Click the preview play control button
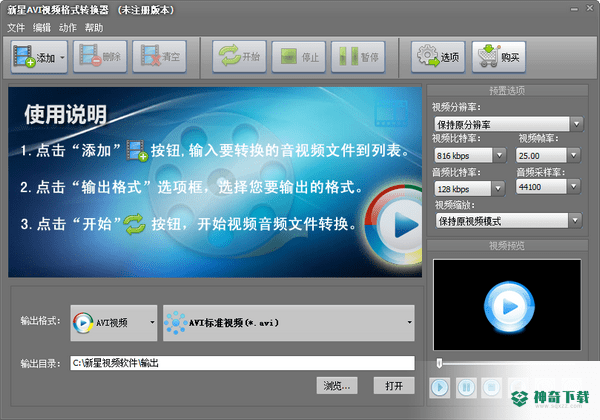Screen dimensions: 600x420 pos(440,387)
